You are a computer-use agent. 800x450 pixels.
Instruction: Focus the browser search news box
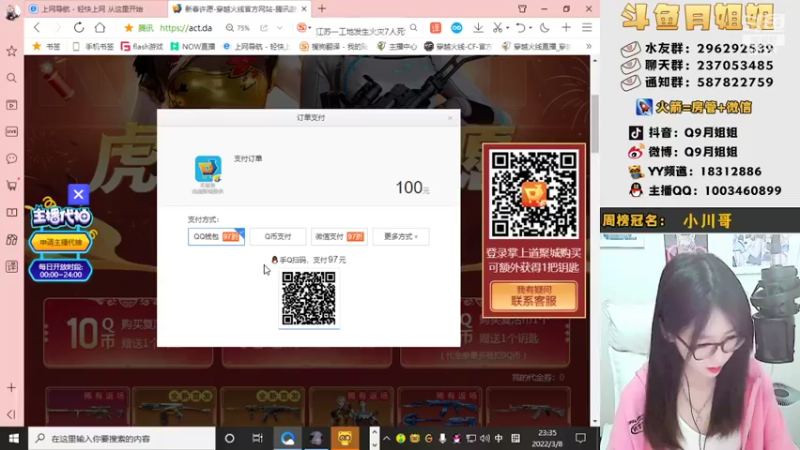(360, 31)
